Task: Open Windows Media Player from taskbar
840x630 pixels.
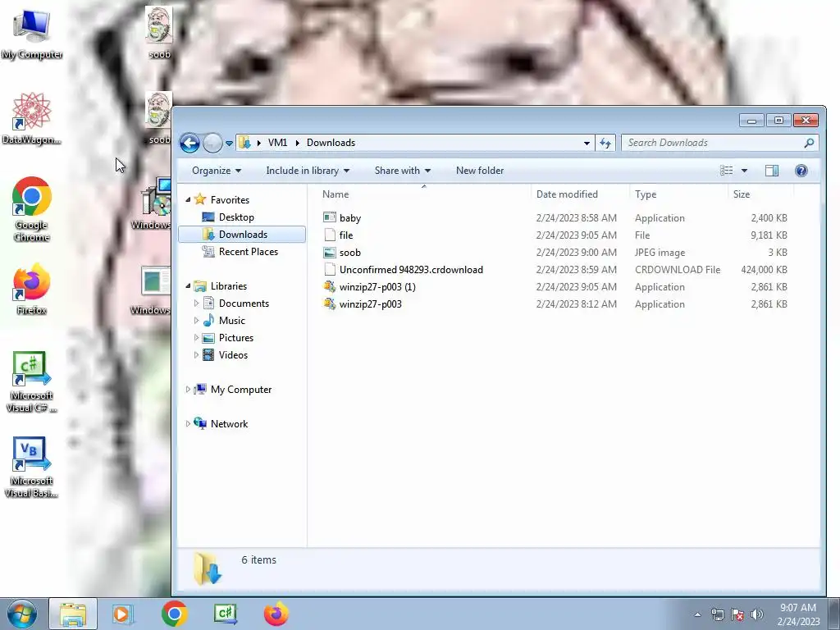Action: tap(123, 614)
